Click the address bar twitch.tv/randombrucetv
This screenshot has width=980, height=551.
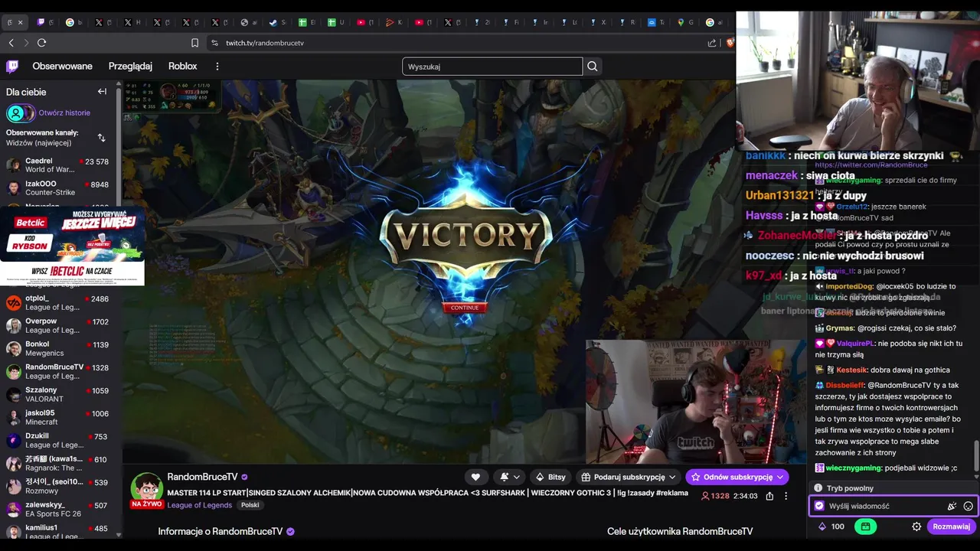tap(265, 43)
